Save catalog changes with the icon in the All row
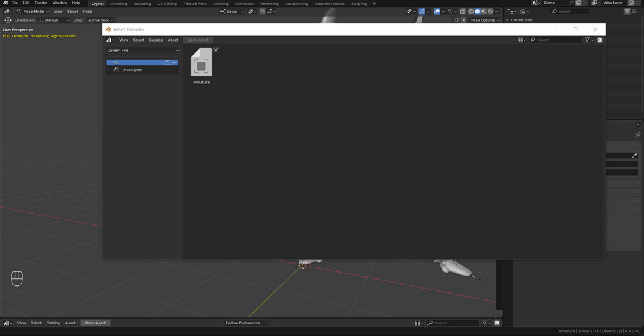The width and height of the screenshot is (644, 336). [168, 62]
